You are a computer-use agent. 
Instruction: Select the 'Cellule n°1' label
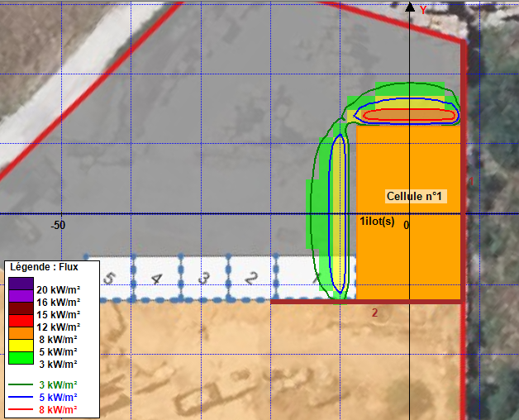[x=415, y=197]
